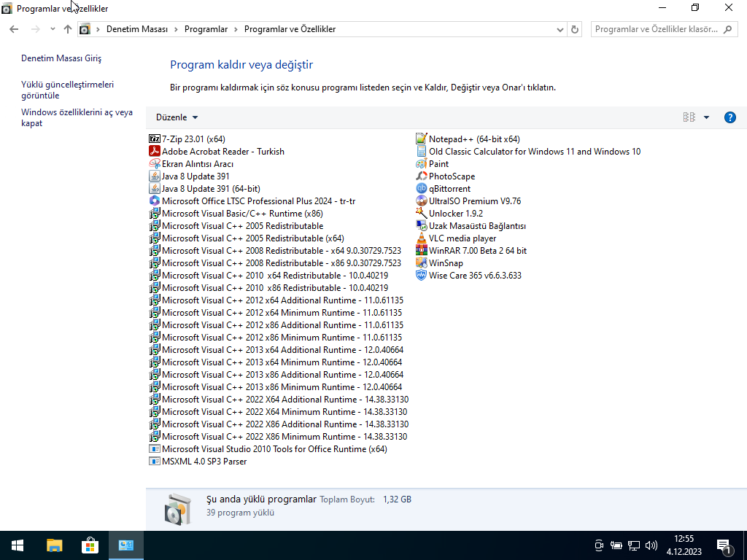Viewport: 747px width, 560px height.
Task: Select Visual C++ 2022 X64 Minimum Runtime
Action: coord(278,411)
